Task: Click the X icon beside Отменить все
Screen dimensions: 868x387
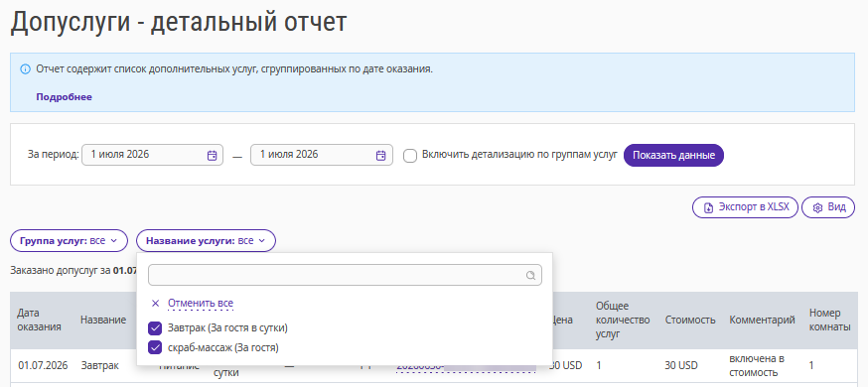Action: (156, 303)
